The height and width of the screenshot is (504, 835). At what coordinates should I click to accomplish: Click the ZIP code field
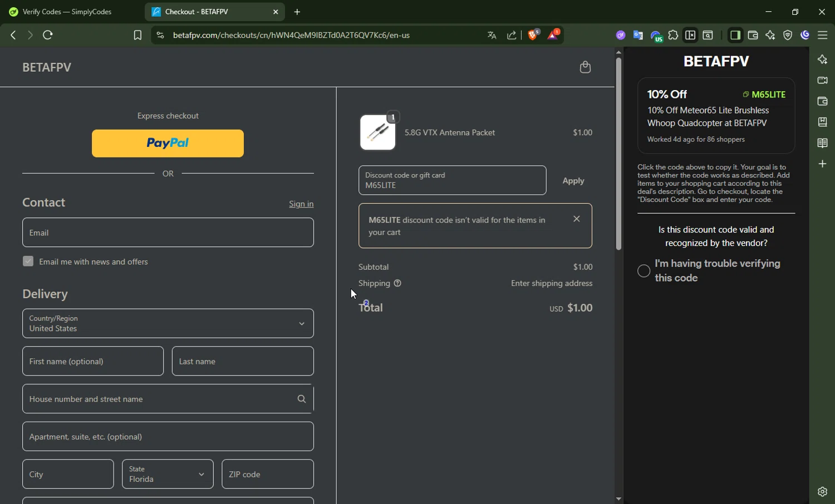[268, 474]
